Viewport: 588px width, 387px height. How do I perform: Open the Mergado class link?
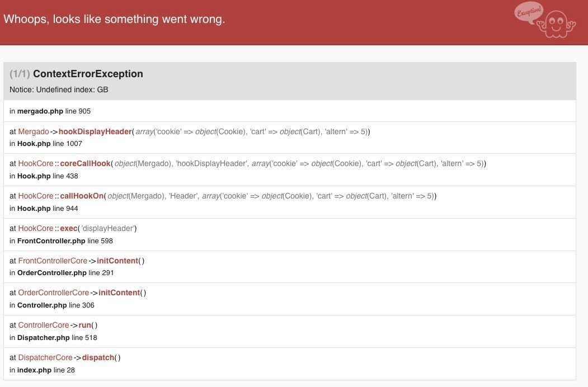pos(34,131)
